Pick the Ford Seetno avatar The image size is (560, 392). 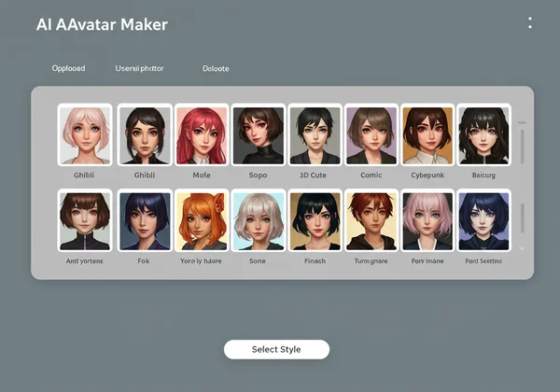pos(483,220)
